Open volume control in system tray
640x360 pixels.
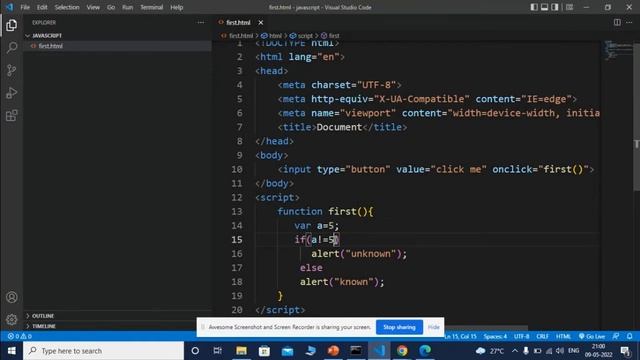[560, 351]
